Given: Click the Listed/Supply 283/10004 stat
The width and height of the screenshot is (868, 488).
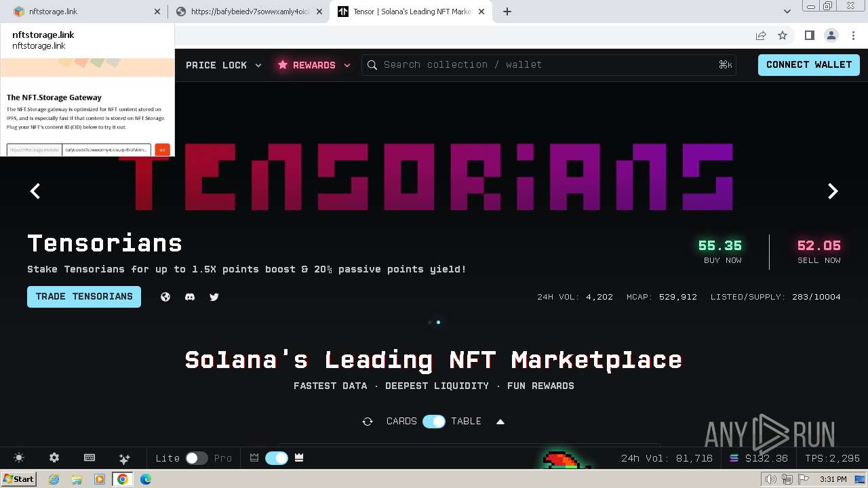Looking at the screenshot, I should click(776, 297).
